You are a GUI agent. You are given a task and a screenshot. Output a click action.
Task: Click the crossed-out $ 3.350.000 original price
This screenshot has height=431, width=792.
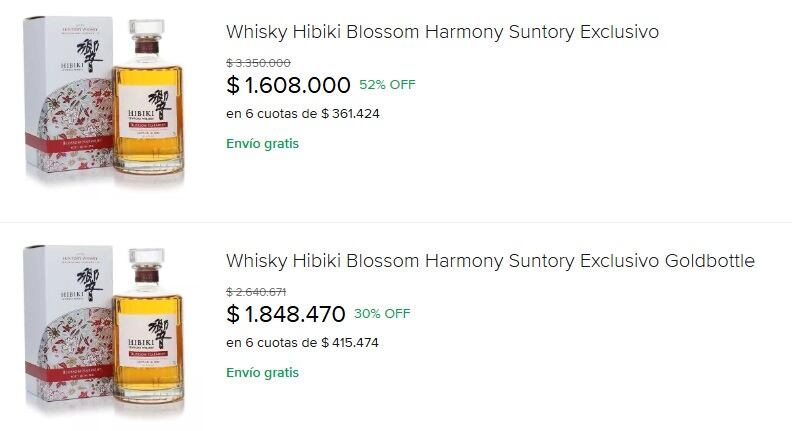click(258, 63)
